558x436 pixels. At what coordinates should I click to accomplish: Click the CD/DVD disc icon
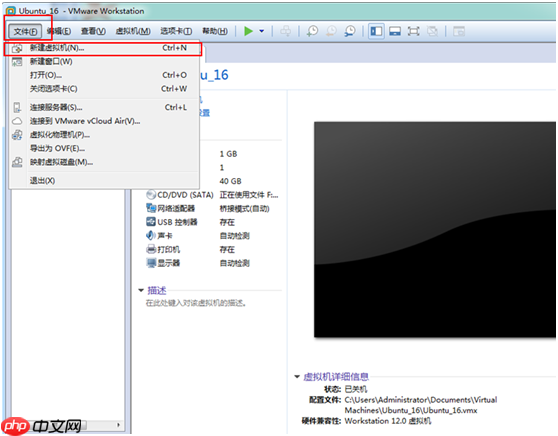click(x=151, y=195)
